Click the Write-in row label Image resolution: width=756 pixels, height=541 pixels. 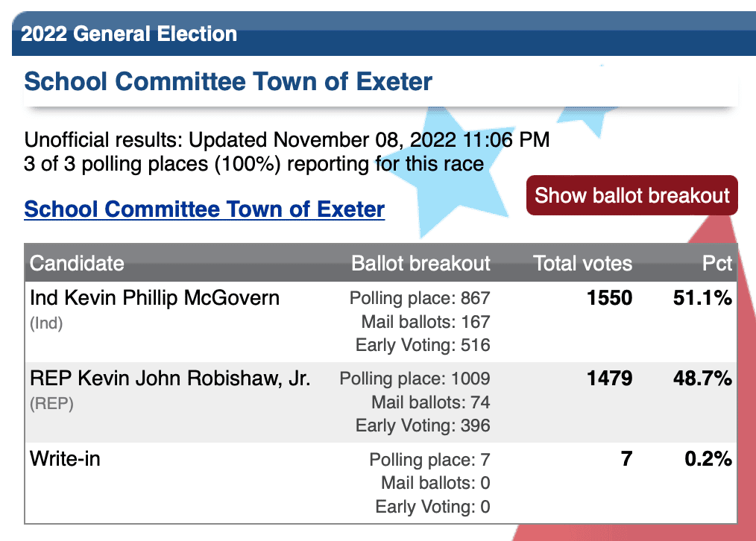65,458
